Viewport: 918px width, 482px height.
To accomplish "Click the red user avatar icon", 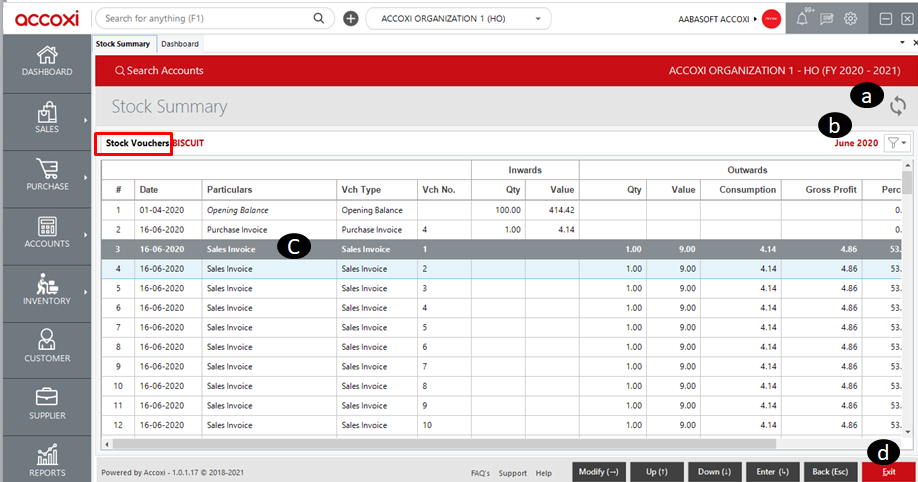I will tap(771, 19).
